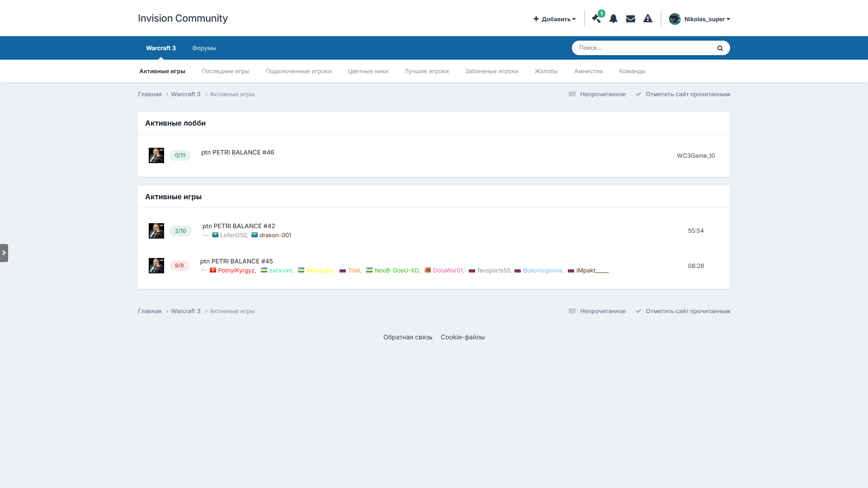This screenshot has width=868, height=488.
Task: Open the moderation gavel icon with badge
Action: coord(597,19)
